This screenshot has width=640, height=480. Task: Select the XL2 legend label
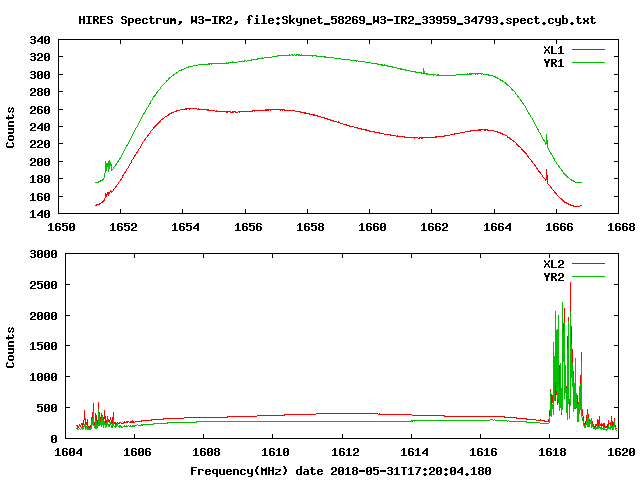[553, 264]
